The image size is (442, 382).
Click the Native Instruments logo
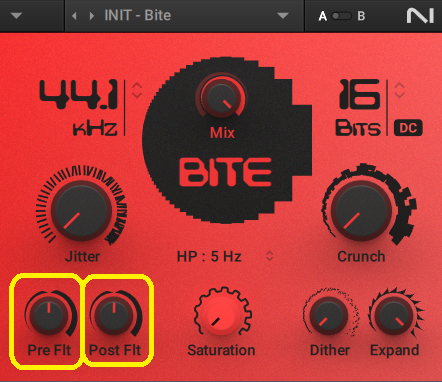point(420,16)
